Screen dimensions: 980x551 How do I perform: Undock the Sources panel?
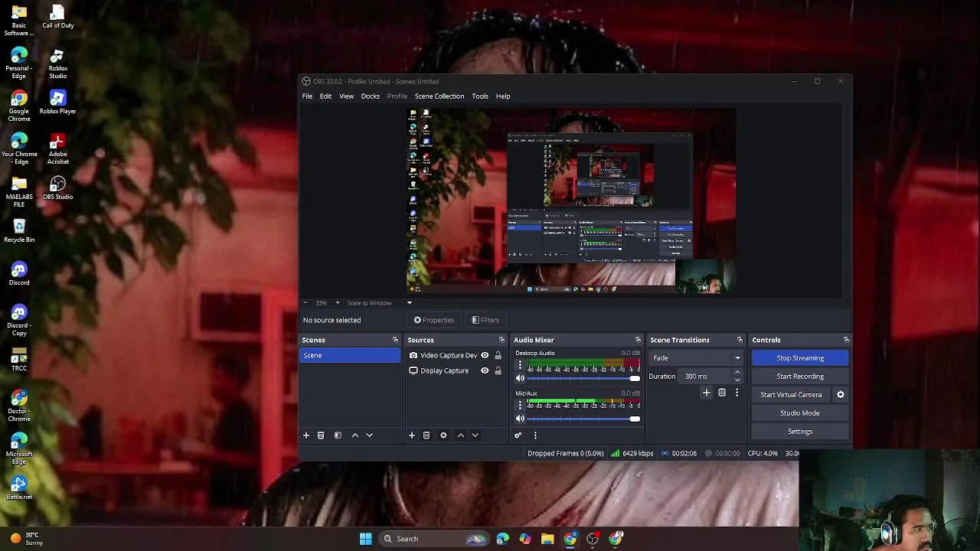pyautogui.click(x=501, y=340)
